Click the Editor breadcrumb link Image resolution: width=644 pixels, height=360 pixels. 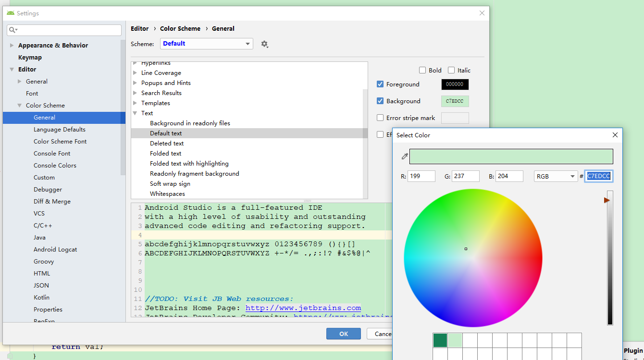pyautogui.click(x=139, y=28)
